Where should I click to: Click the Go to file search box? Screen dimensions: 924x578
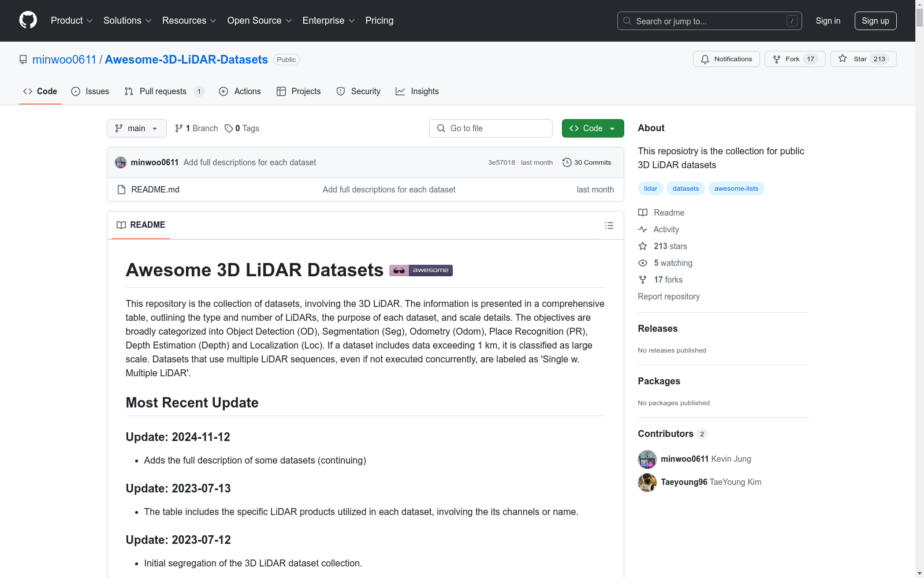pyautogui.click(x=491, y=128)
